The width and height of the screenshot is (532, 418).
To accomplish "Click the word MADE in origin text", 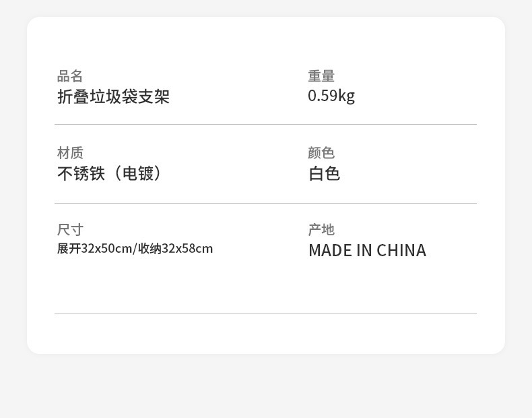I will click(330, 251).
